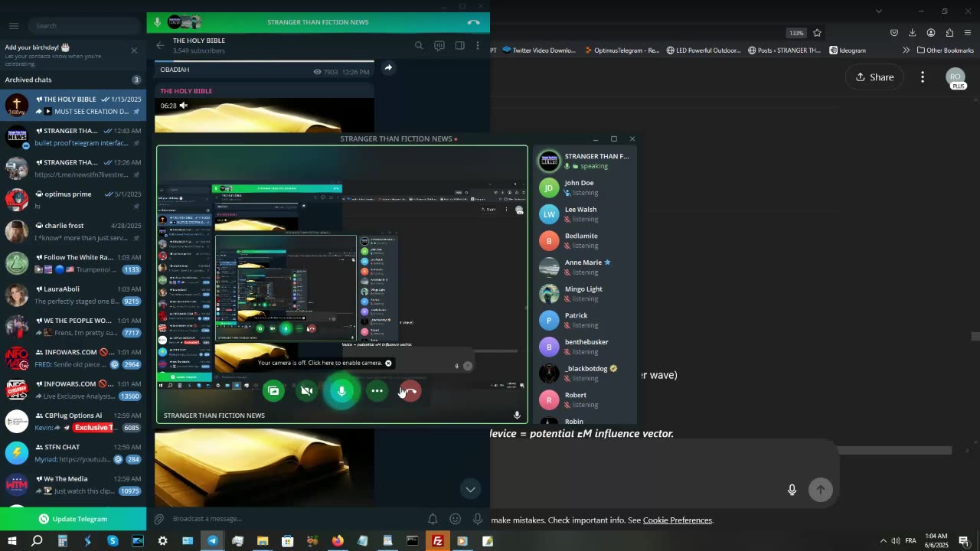Open the Telegram hamburger menu
The width and height of the screenshot is (980, 551).
point(13,26)
